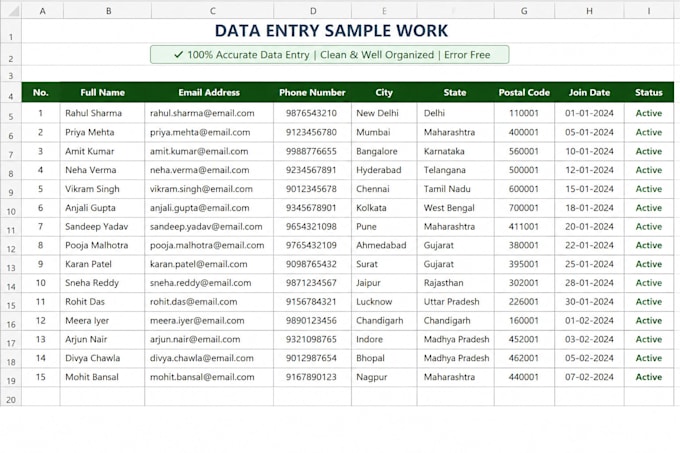Select Active status for Pooja Malhotra
This screenshot has height=453, width=680.
[x=649, y=245]
